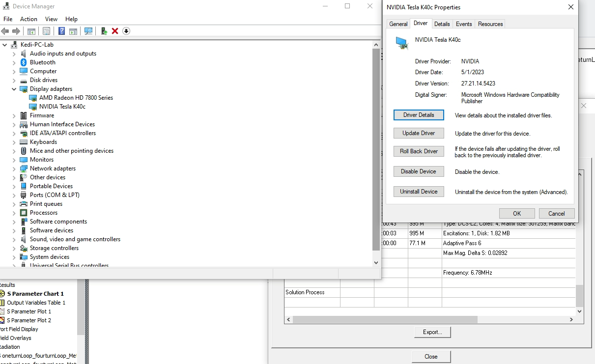The width and height of the screenshot is (595, 364).
Task: Click the Forward arrow in Device Manager toolbar
Action: (x=16, y=31)
